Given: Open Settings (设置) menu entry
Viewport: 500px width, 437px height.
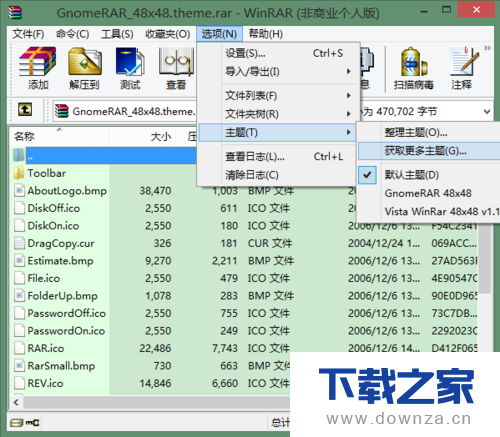Looking at the screenshot, I should (x=278, y=53).
